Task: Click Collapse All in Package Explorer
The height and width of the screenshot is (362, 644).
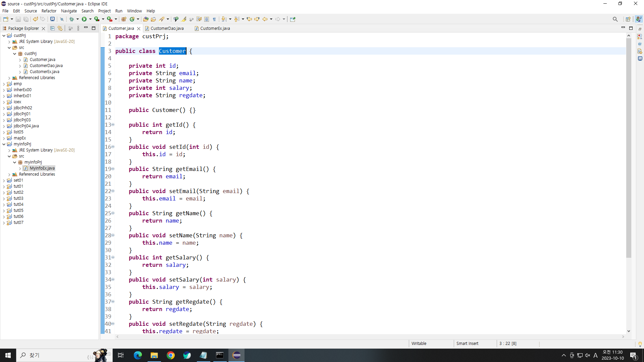Action: pos(52,28)
